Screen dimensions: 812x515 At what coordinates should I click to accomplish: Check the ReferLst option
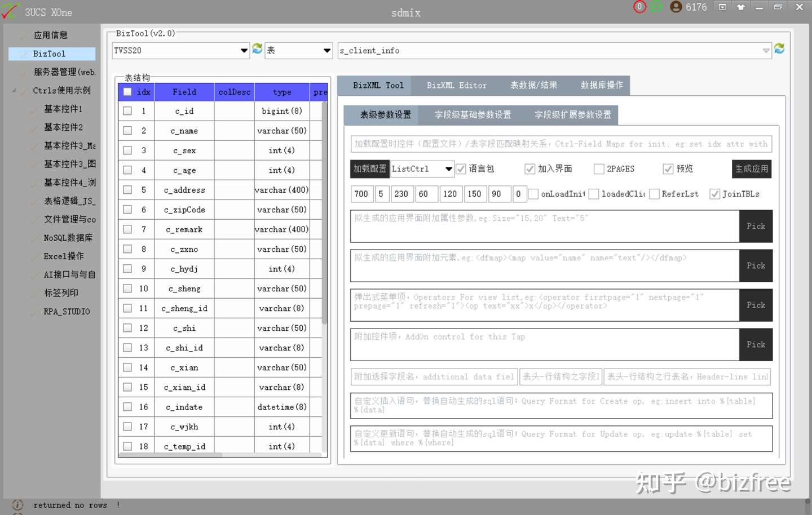tap(655, 194)
